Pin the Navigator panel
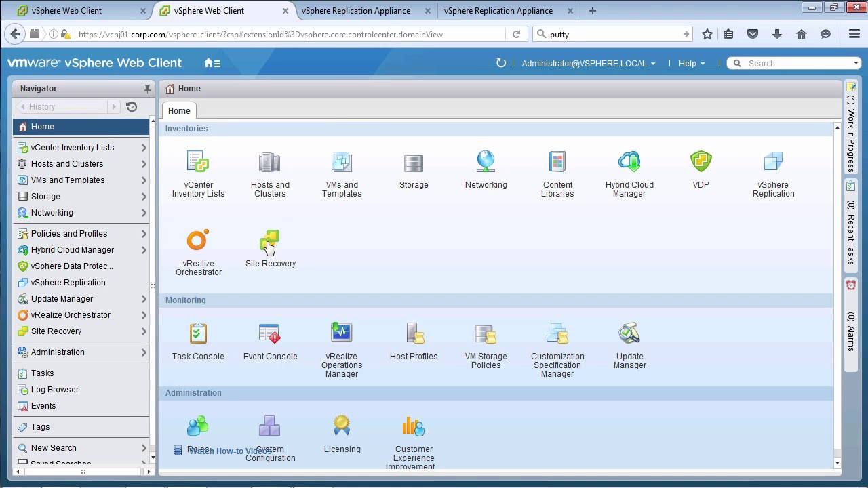This screenshot has height=488, width=868. click(146, 89)
